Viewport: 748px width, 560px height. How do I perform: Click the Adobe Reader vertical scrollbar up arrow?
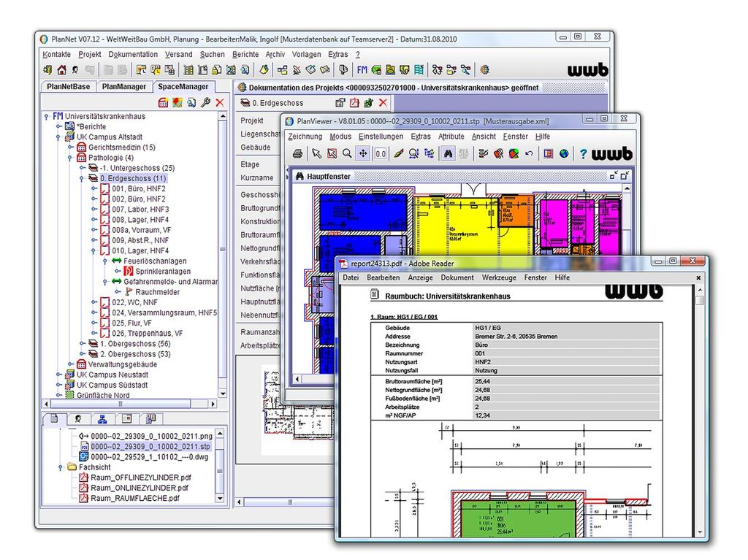(700, 291)
